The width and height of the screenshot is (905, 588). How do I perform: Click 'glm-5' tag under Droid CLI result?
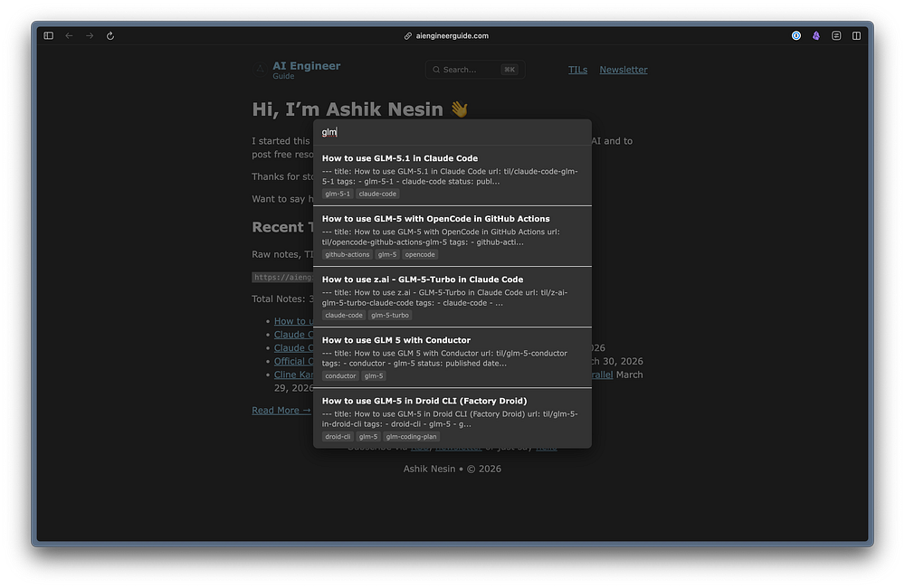point(368,436)
